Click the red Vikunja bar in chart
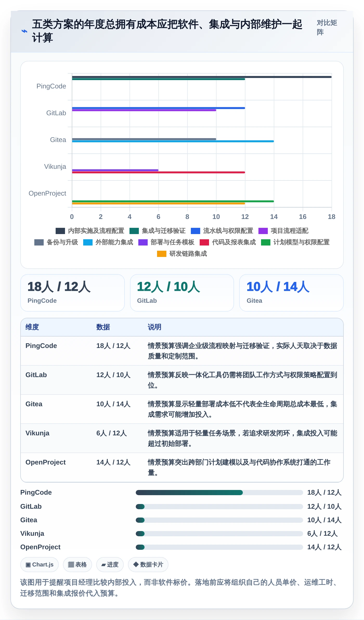The image size is (364, 620). (x=158, y=172)
